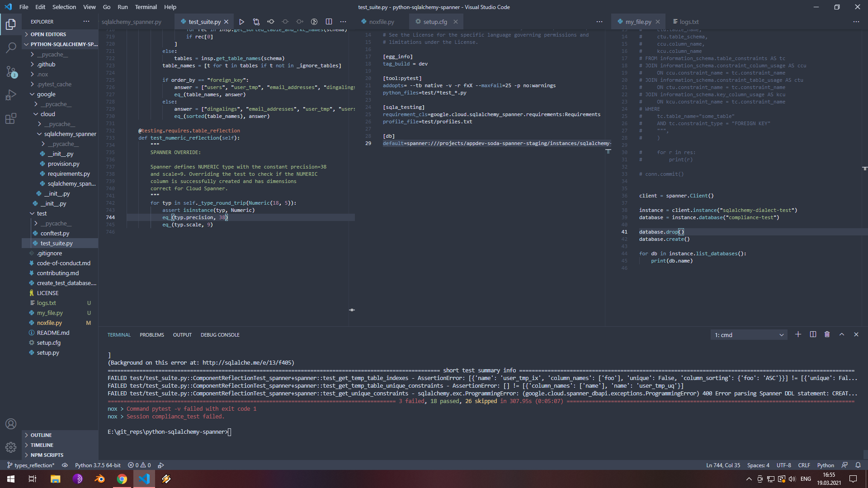Open the Manage gear icon
The image size is (868, 488).
click(x=11, y=447)
